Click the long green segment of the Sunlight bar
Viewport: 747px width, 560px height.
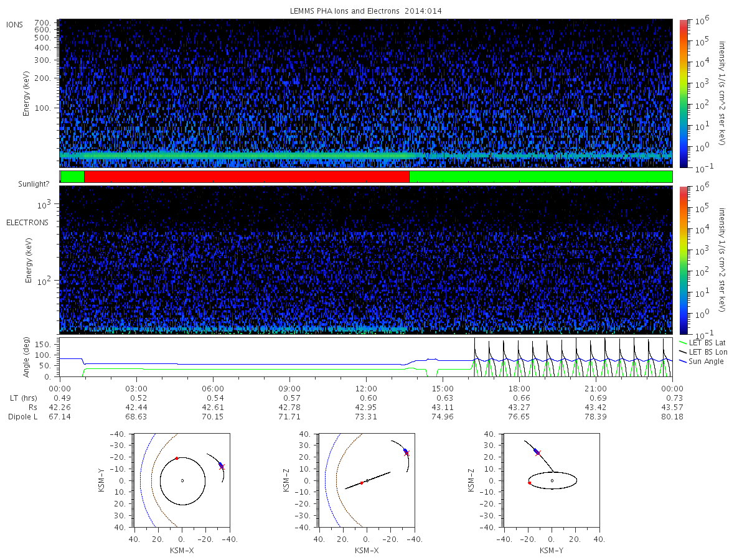pyautogui.click(x=540, y=177)
